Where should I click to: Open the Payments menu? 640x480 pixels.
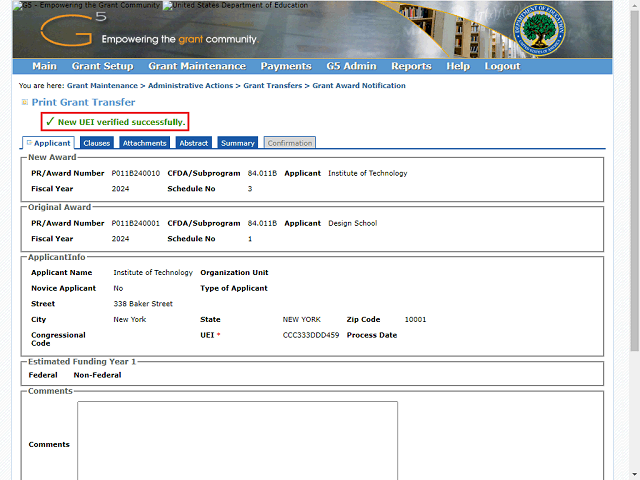pos(286,66)
